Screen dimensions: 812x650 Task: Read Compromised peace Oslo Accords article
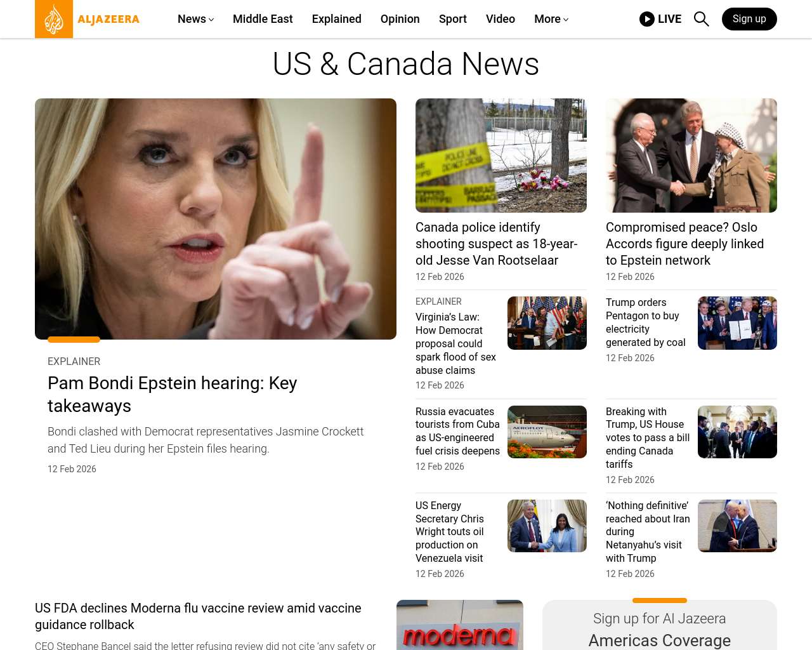[685, 244]
